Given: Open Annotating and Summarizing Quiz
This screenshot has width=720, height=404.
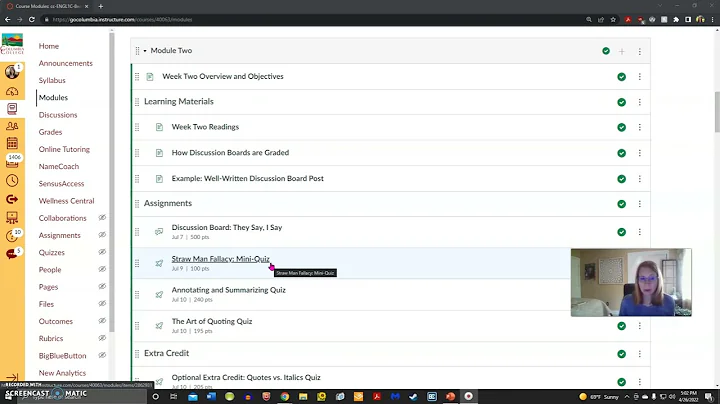Looking at the screenshot, I should coord(229,290).
